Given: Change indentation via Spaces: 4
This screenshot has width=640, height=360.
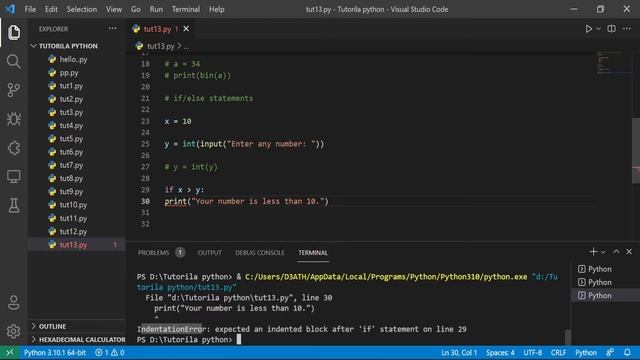Looking at the screenshot, I should (x=500, y=353).
